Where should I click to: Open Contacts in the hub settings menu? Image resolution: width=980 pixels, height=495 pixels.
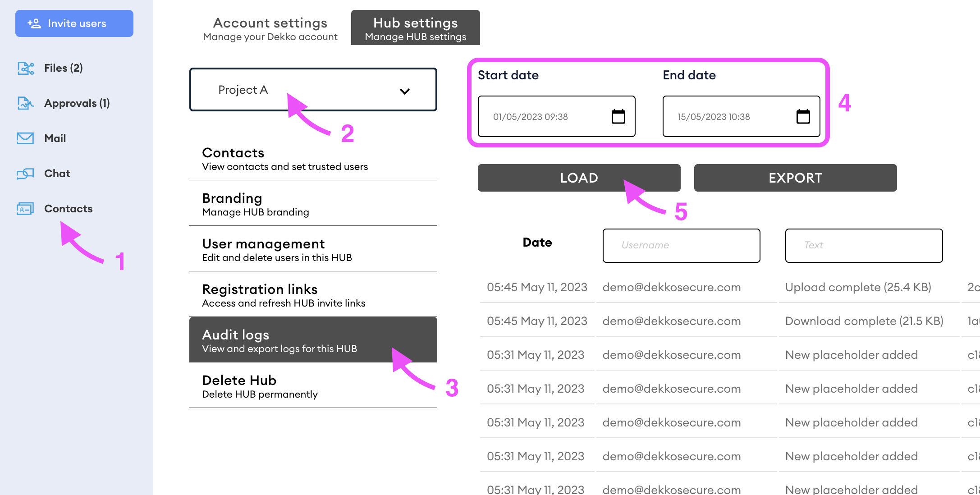point(313,159)
